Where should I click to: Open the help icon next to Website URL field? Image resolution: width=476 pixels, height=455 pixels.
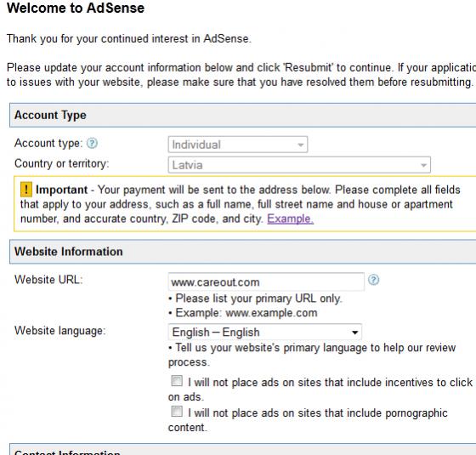coord(373,280)
